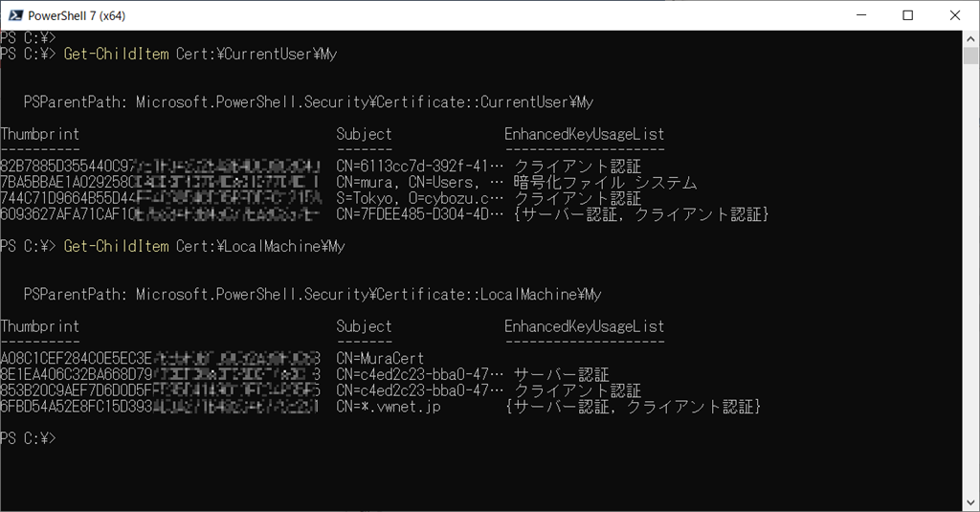The image size is (980, 512).
Task: Click the vertical scrollbar thumb
Action: 970,56
